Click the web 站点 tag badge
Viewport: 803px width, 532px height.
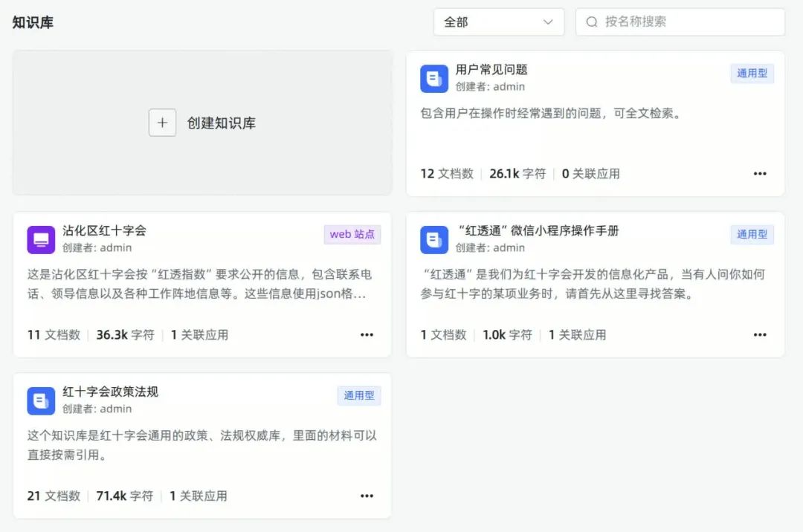(x=352, y=234)
